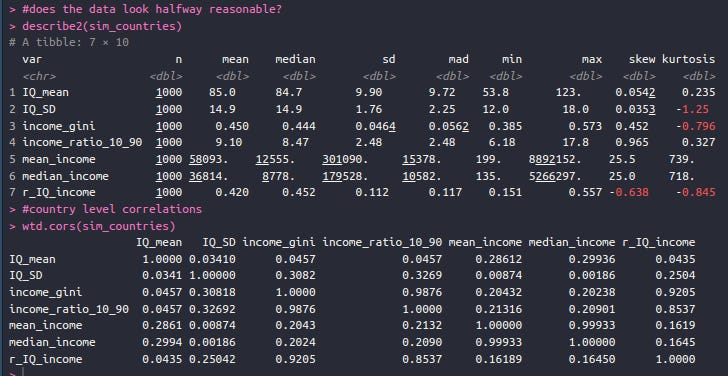Screen dimensions: 728x376
Task: Click the income_gini column header in correlation matrix
Action: tap(279, 242)
